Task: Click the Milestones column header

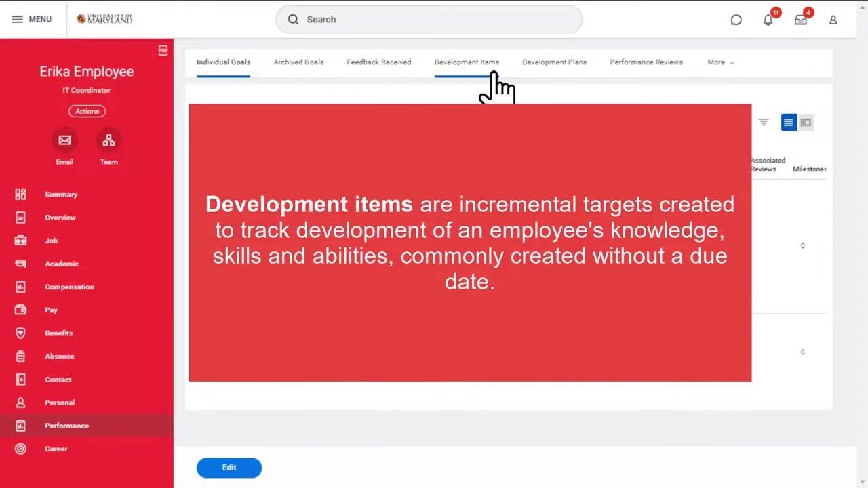Action: 810,169
